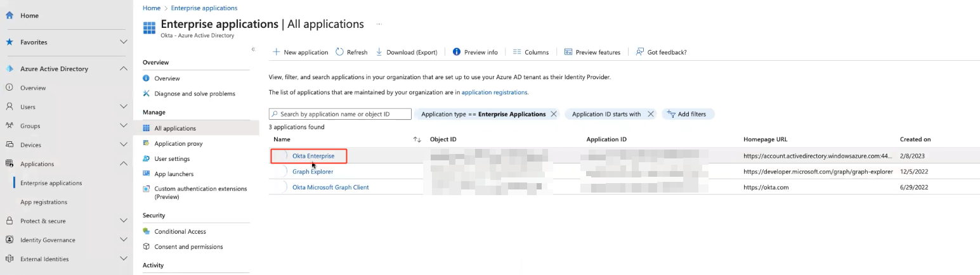Collapse the Applications section chevron

[124, 163]
